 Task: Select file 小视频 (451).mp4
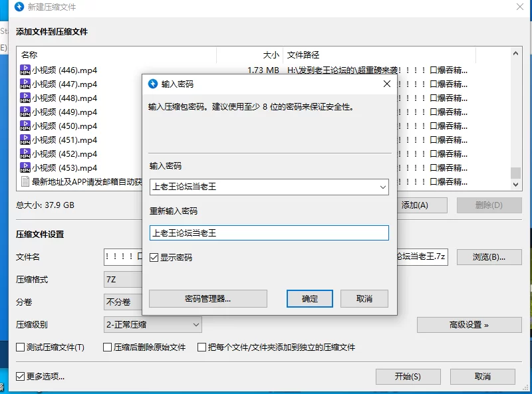65,140
